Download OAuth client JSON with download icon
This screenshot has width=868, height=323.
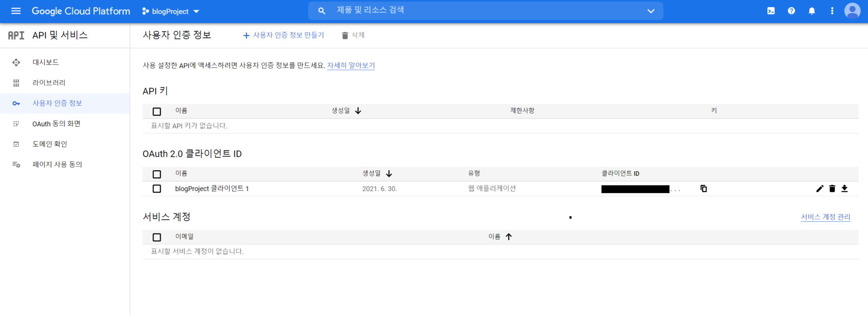(x=845, y=189)
